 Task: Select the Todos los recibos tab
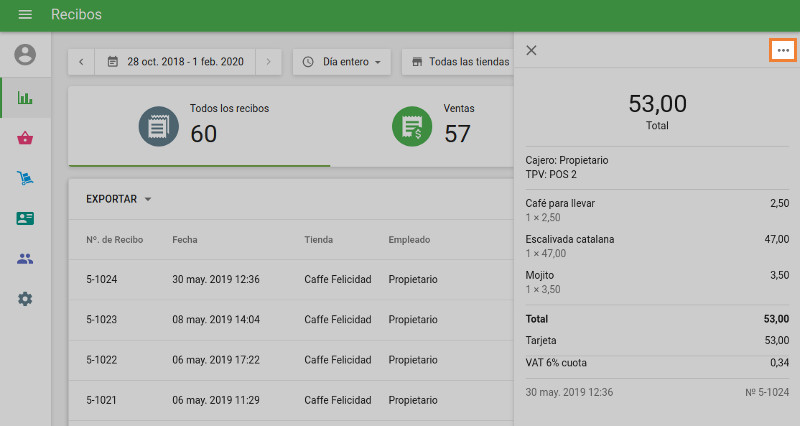[199, 126]
